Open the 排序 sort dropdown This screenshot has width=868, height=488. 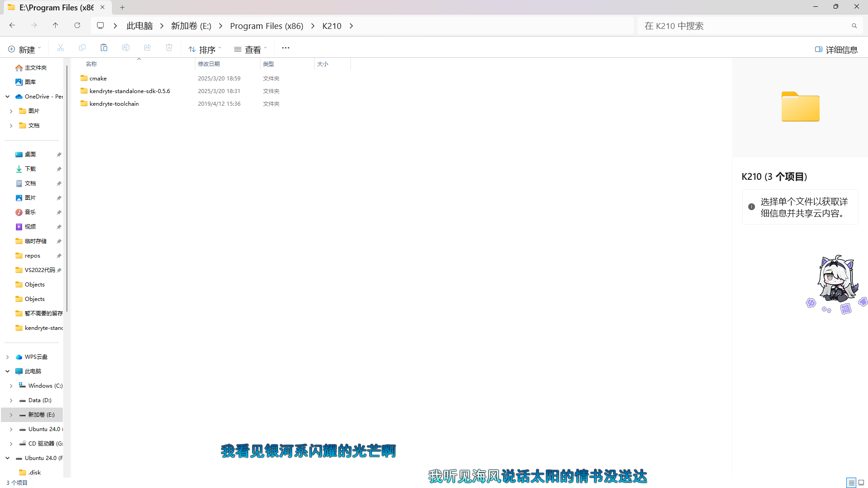point(205,49)
